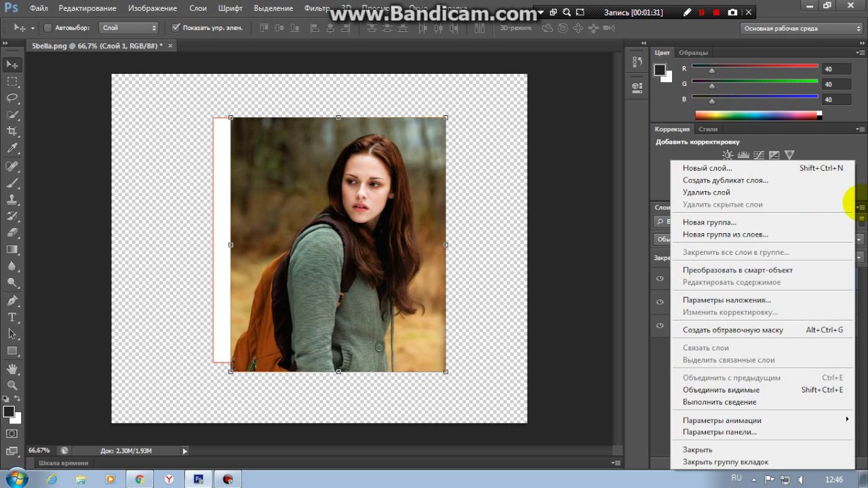Open the Color panel flyout menu
This screenshot has width=868, height=488.
(x=860, y=52)
